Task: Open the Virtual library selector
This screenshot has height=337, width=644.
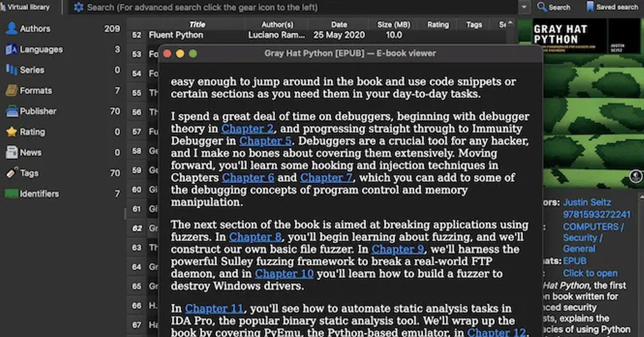Action: point(25,7)
